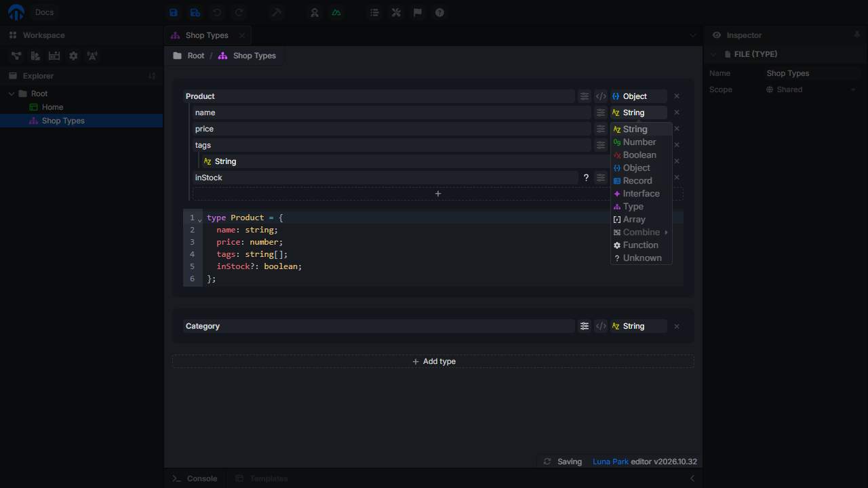Choose Array from the type list
The height and width of the screenshot is (488, 868).
[642, 220]
